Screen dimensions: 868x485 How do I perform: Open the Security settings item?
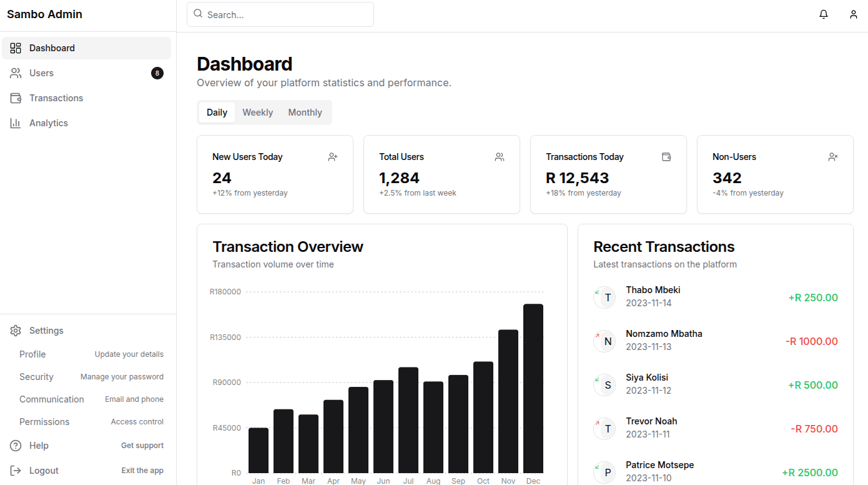coord(36,377)
